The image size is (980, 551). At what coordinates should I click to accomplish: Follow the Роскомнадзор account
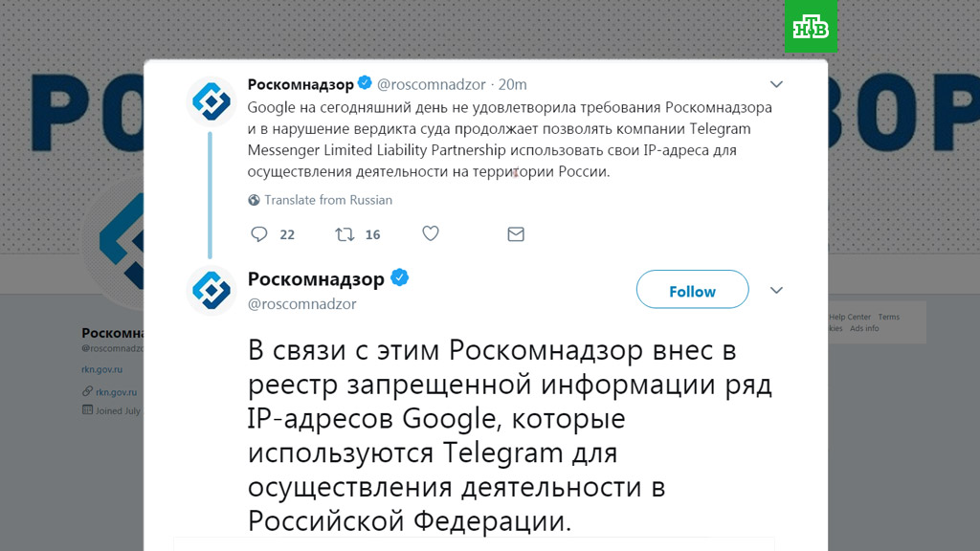692,291
